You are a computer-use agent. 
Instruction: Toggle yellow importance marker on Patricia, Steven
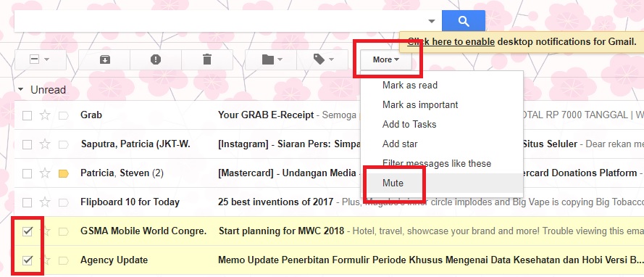(63, 173)
